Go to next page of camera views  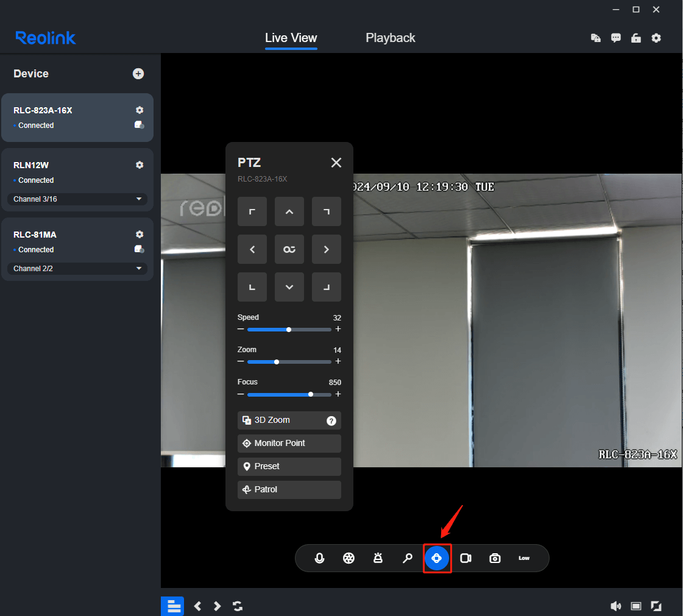pos(218,606)
